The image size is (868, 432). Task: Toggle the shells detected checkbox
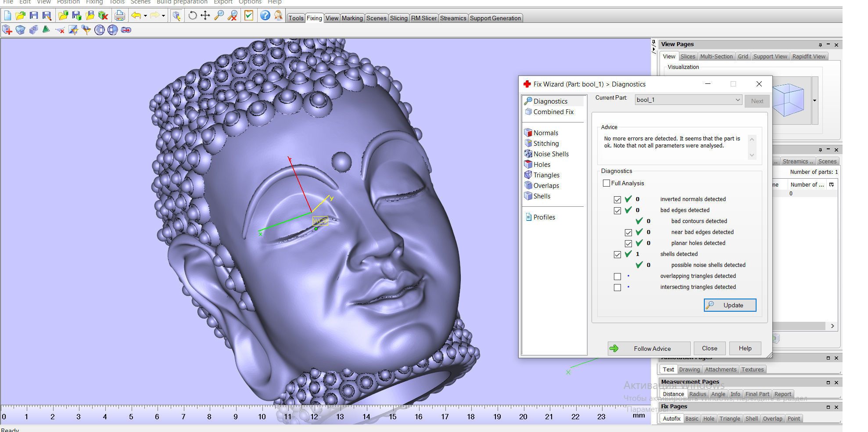coord(617,255)
